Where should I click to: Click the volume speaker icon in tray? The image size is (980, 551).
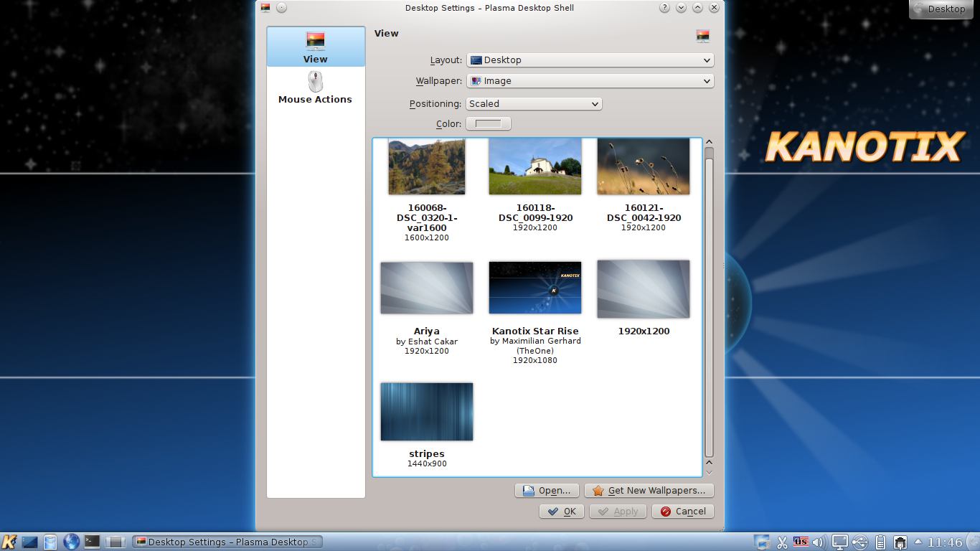coord(819,542)
